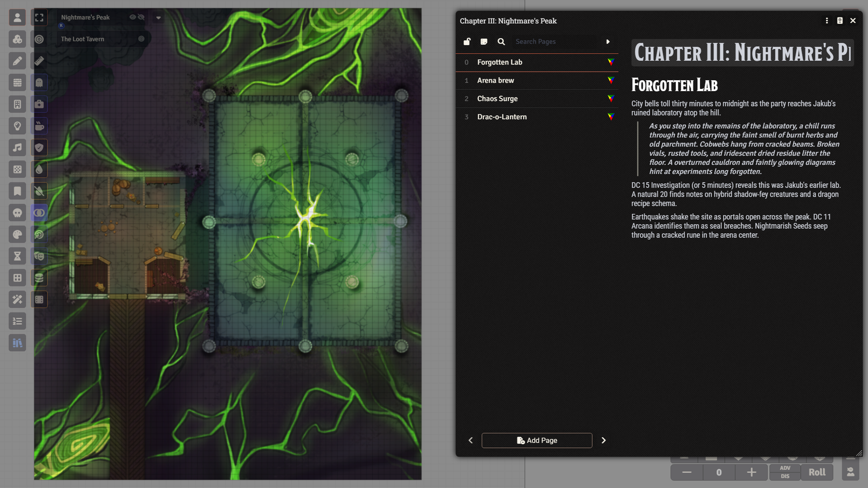Open the color palette control icon
This screenshot has height=488, width=868.
coord(17,234)
